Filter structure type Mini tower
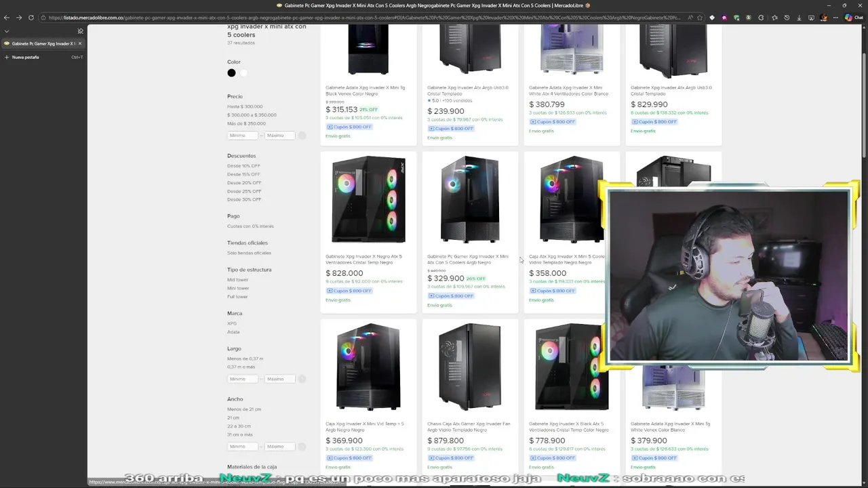 pos(238,288)
